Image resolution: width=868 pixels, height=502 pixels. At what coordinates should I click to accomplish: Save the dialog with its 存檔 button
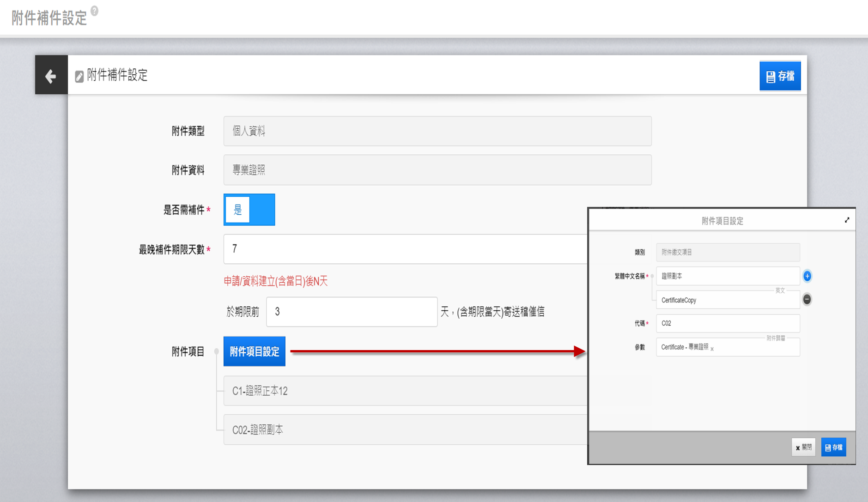tap(833, 447)
